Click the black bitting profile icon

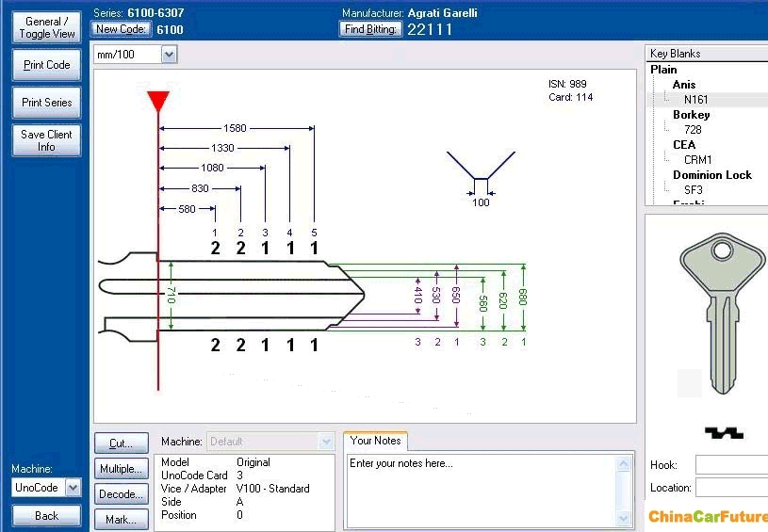[724, 432]
